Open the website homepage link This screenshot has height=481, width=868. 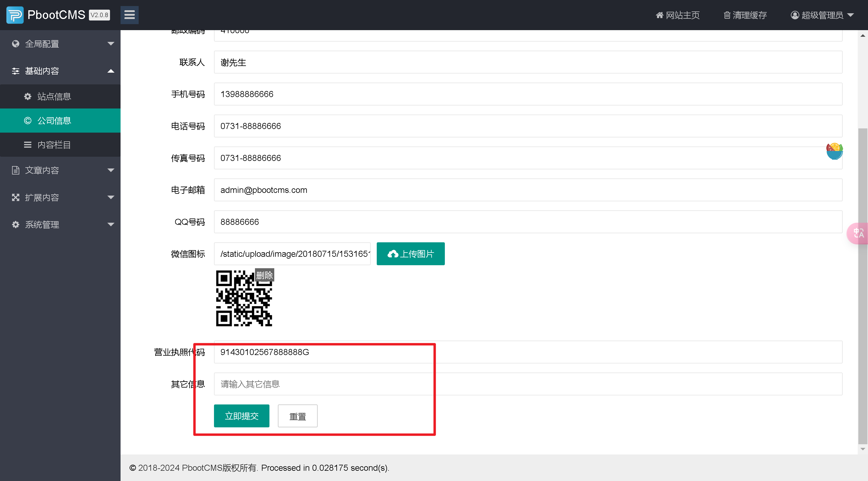[x=678, y=15]
